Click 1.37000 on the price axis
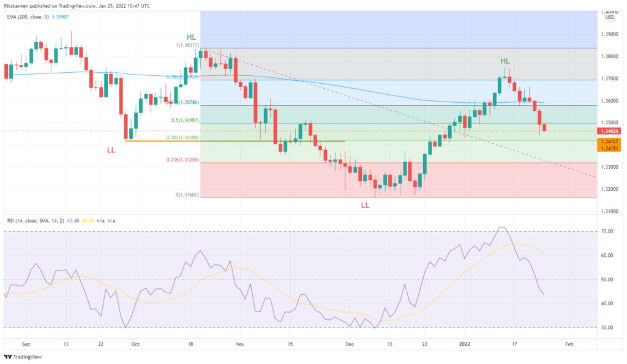Viewport: 627px width, 364px height. pos(610,79)
